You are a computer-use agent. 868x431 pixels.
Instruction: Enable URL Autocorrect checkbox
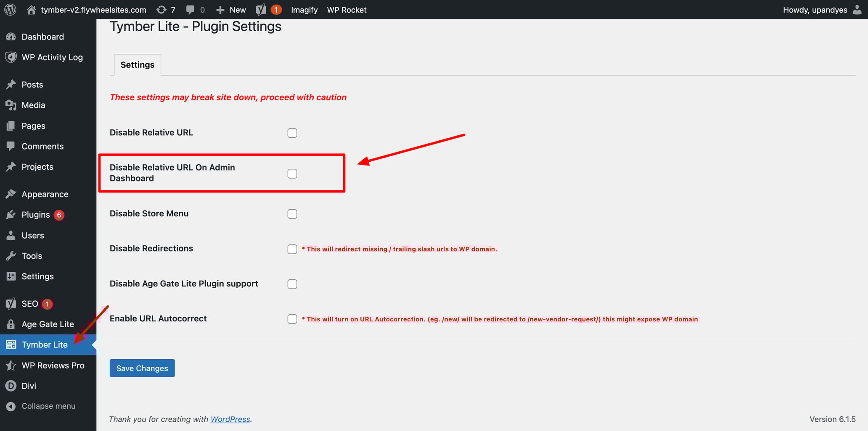tap(292, 319)
